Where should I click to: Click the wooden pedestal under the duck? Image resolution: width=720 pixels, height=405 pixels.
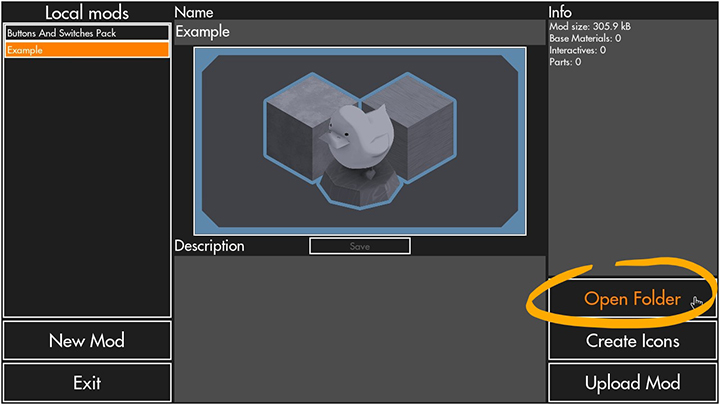click(360, 188)
